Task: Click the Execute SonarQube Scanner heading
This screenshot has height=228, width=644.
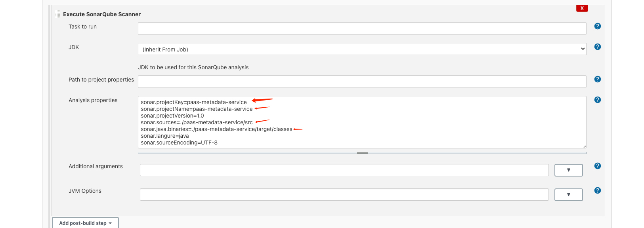Action: point(102,14)
